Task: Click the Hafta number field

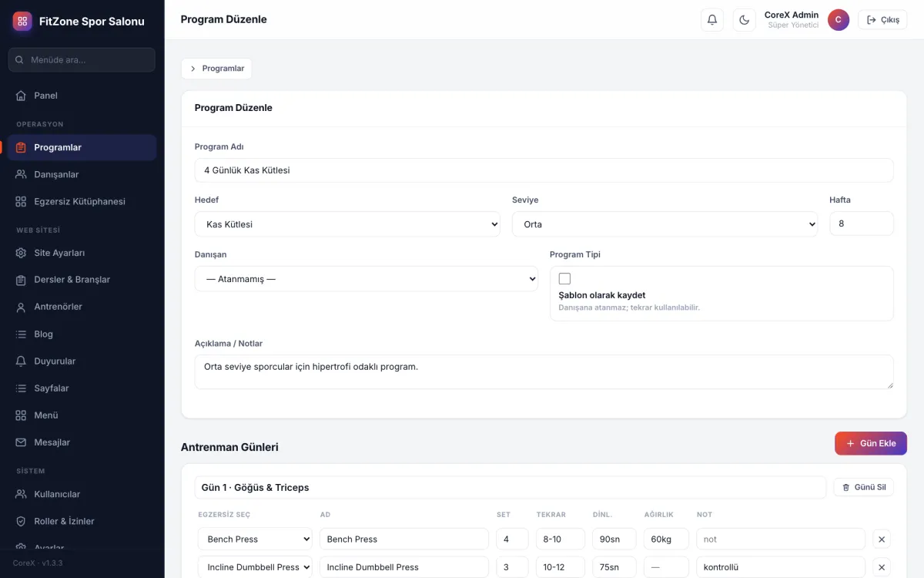Action: pyautogui.click(x=862, y=224)
